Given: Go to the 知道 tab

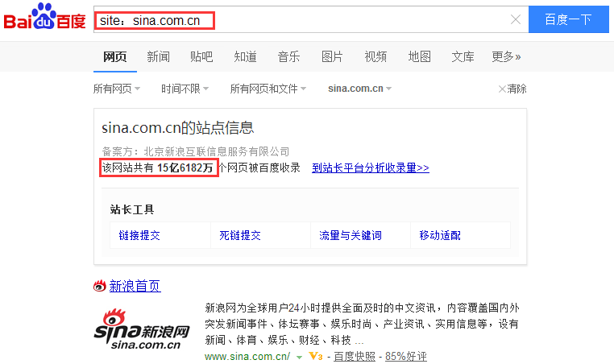Looking at the screenshot, I should click(245, 56).
